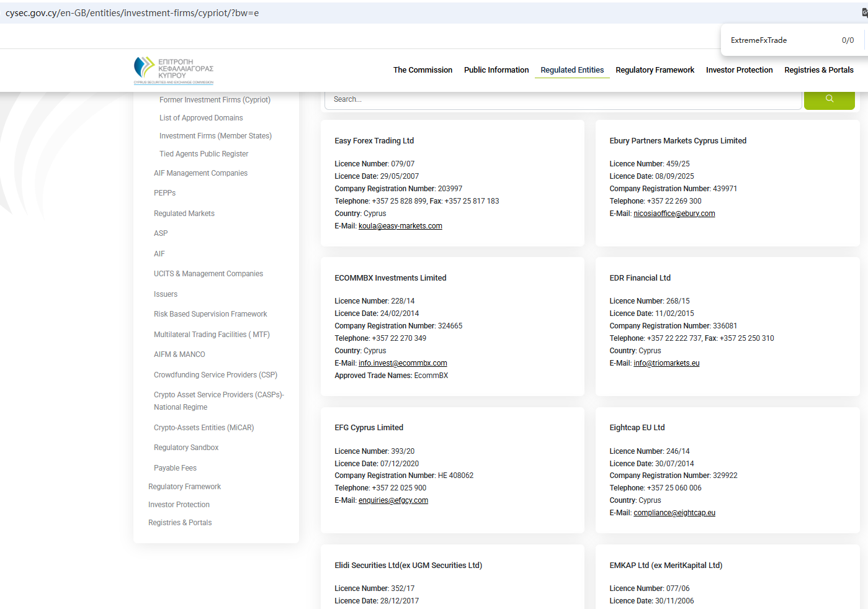Open The Commission menu

(423, 70)
